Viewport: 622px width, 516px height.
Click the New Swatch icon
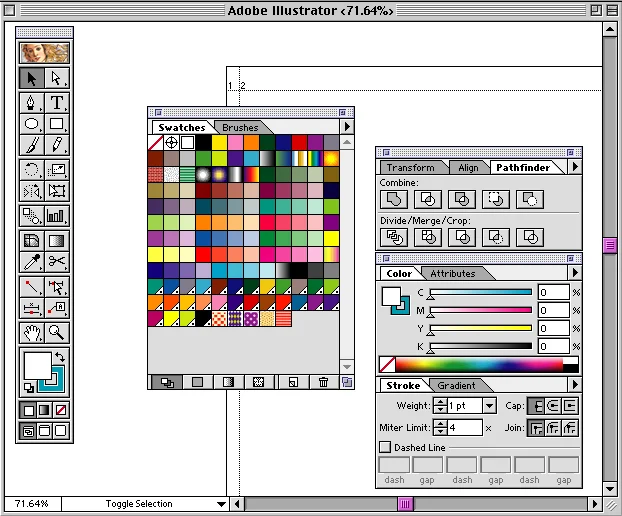click(x=293, y=382)
